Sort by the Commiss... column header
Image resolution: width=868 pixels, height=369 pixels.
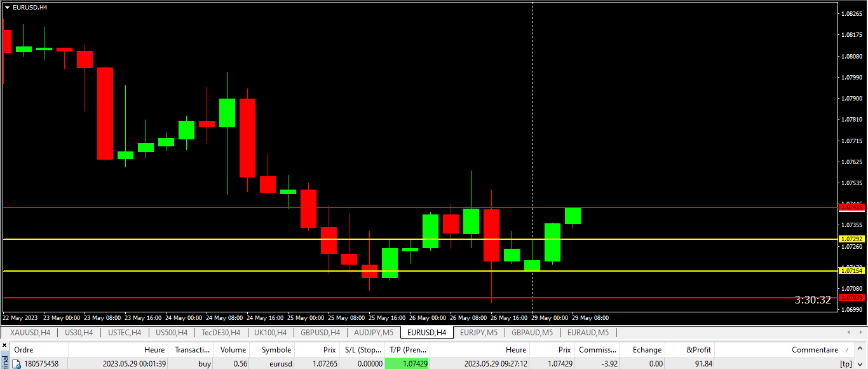597,350
